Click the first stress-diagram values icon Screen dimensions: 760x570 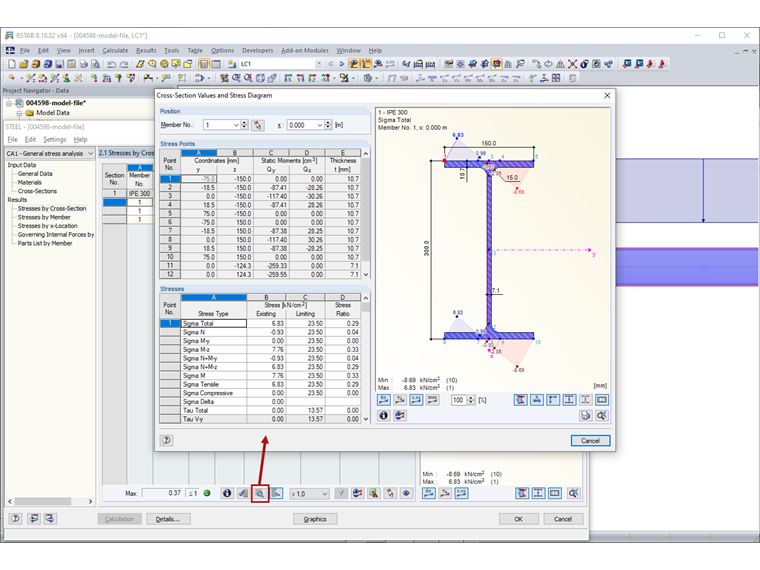[x=384, y=400]
